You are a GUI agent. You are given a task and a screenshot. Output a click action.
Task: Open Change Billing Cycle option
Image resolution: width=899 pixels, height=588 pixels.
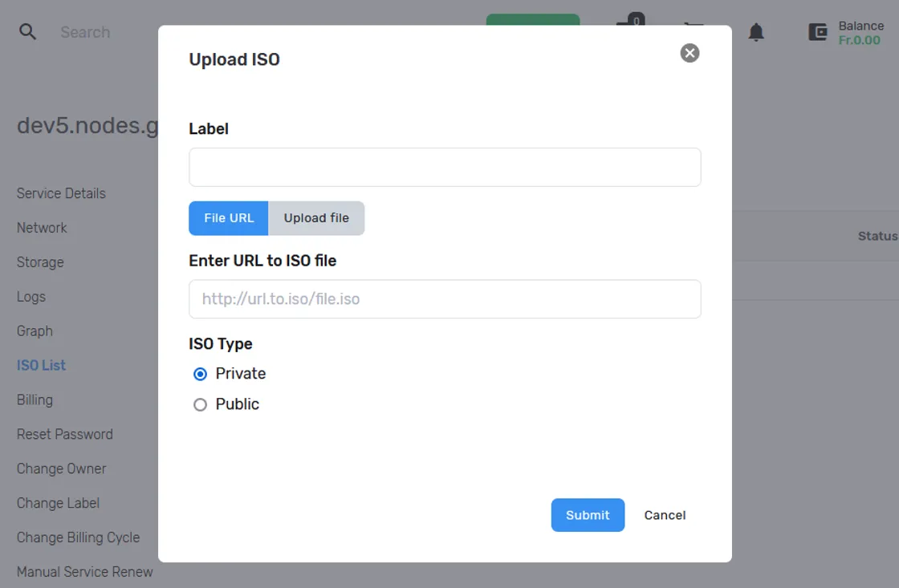click(x=78, y=537)
